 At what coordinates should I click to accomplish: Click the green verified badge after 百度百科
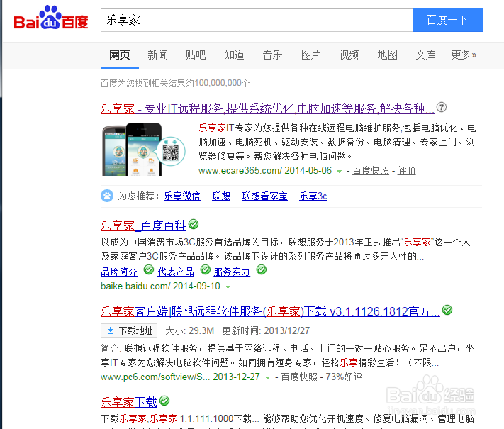point(194,224)
